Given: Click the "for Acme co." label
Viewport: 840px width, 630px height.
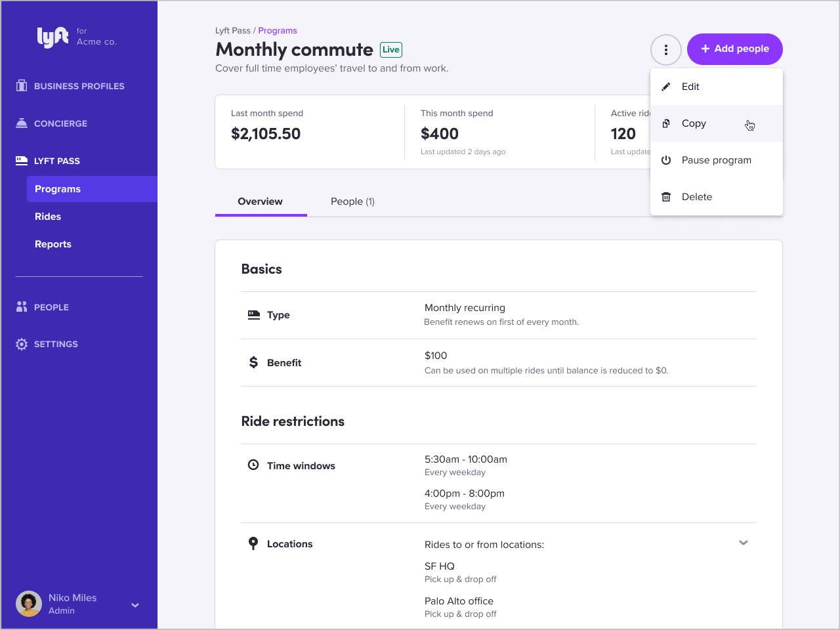Looking at the screenshot, I should pyautogui.click(x=96, y=37).
